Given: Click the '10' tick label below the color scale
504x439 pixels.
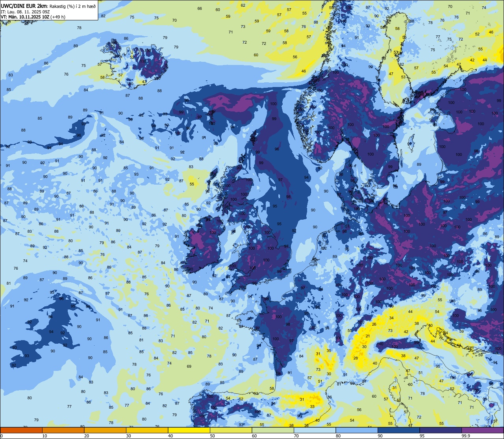Looking at the screenshot, I should [44, 436].
